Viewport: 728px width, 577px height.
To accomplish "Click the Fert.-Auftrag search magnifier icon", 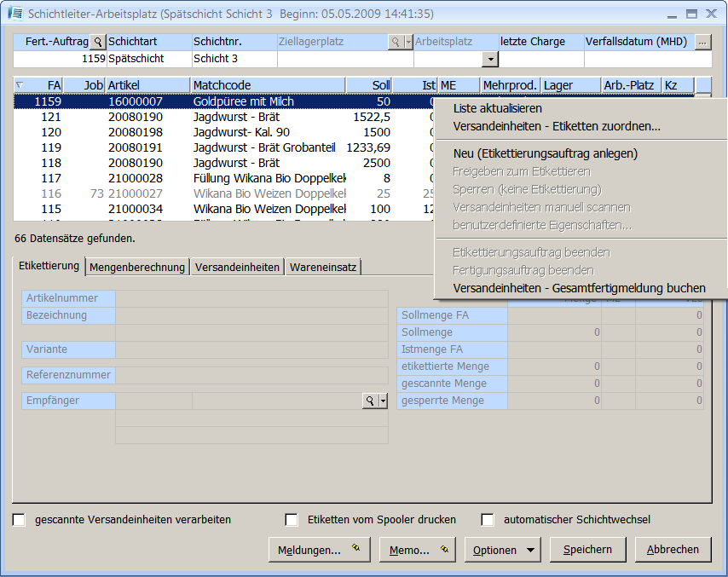I will tap(97, 42).
